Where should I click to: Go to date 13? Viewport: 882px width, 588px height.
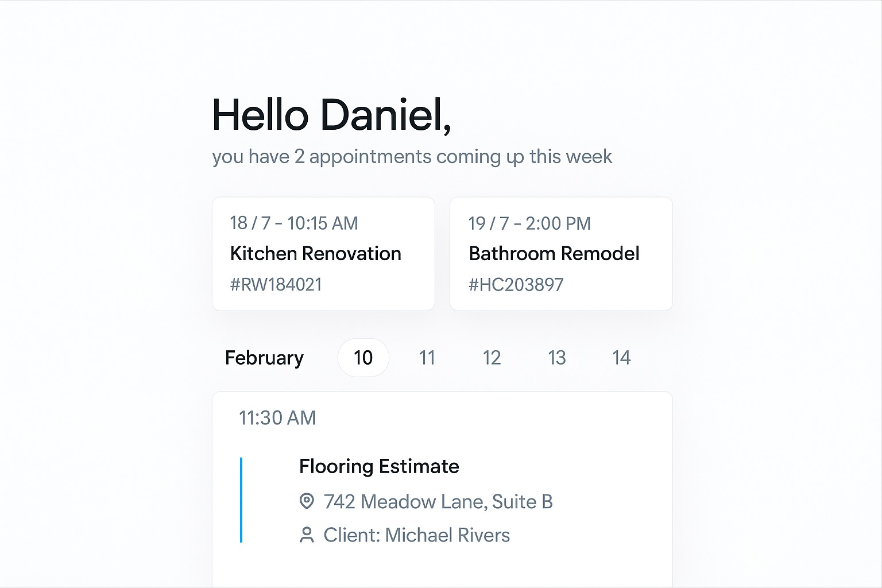point(556,358)
